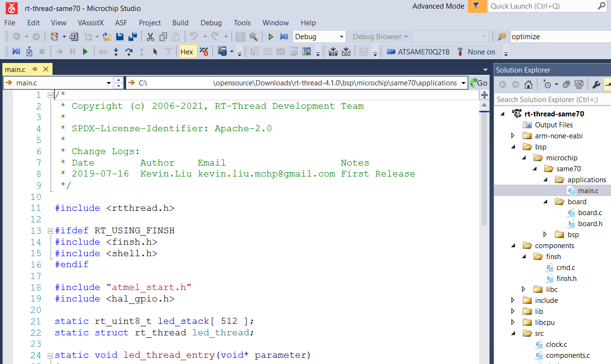Expand the arm-none-eabi folder
Screen dimensions: 611x364
tap(513, 136)
